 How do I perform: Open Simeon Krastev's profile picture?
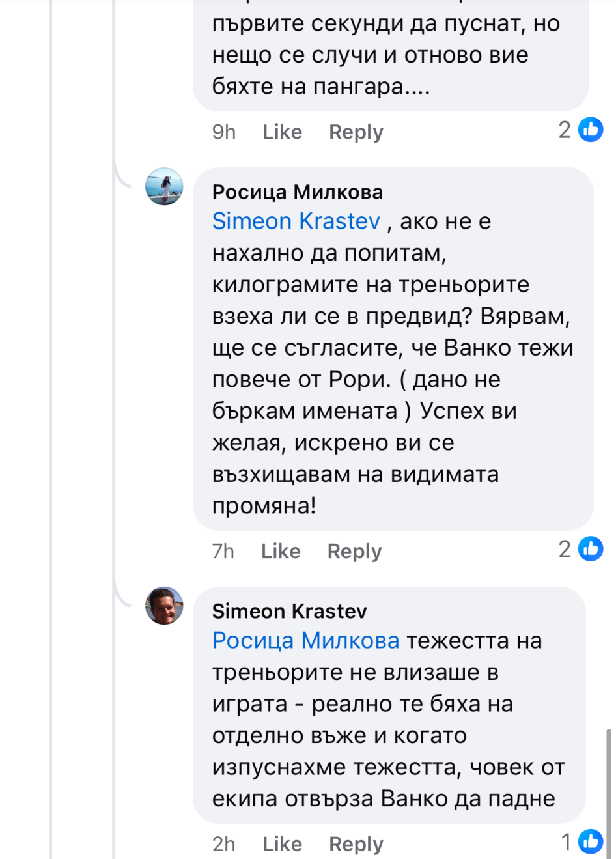(164, 606)
